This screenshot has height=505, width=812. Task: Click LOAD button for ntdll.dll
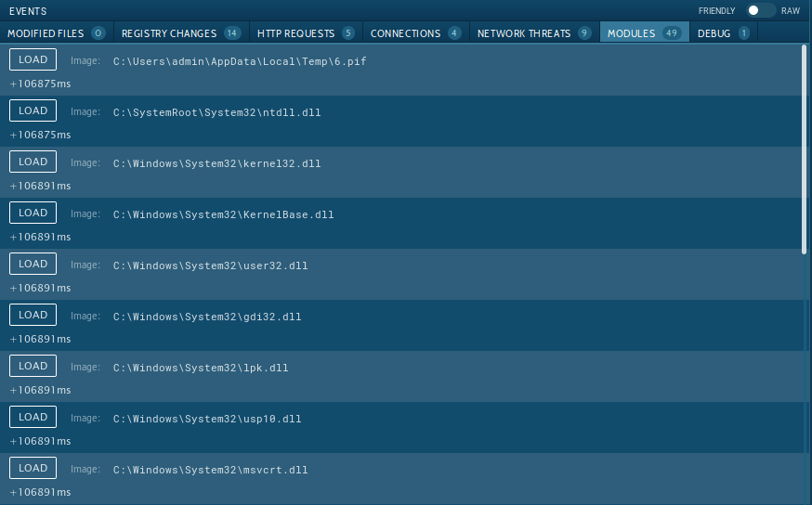33,110
